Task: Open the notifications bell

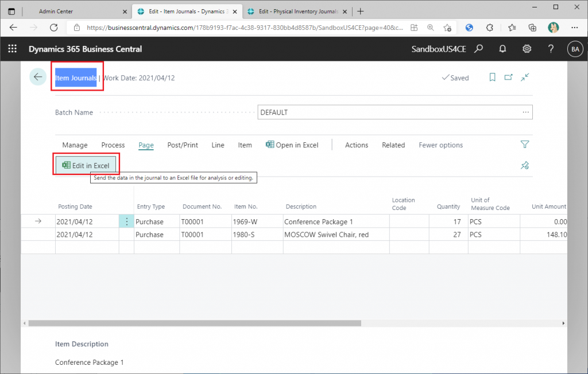Action: [502, 49]
